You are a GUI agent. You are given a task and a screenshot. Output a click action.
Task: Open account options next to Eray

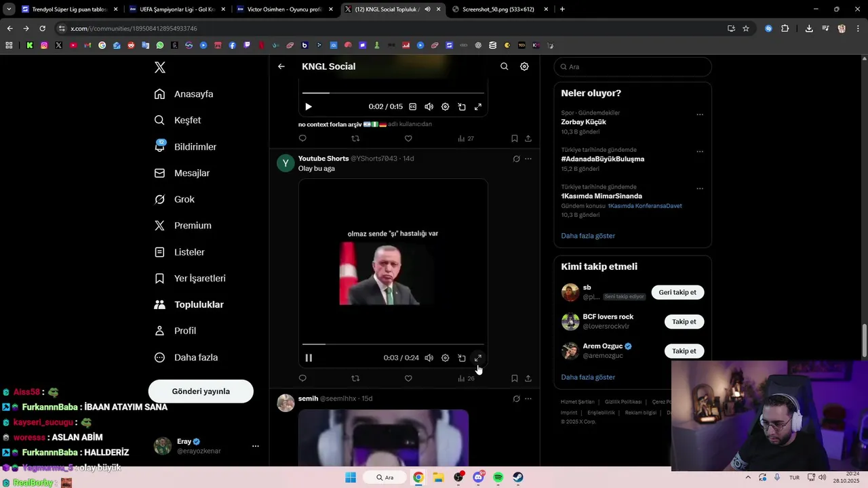click(255, 446)
